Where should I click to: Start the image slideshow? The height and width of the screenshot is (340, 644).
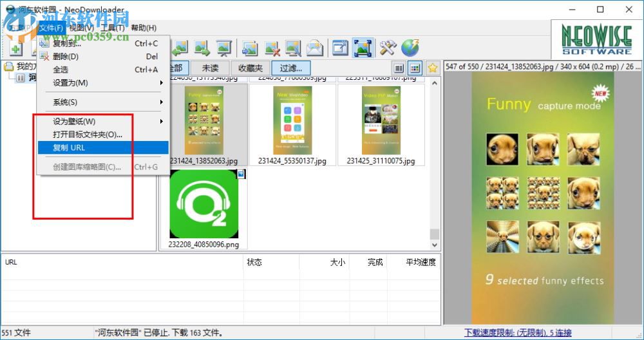[x=224, y=48]
